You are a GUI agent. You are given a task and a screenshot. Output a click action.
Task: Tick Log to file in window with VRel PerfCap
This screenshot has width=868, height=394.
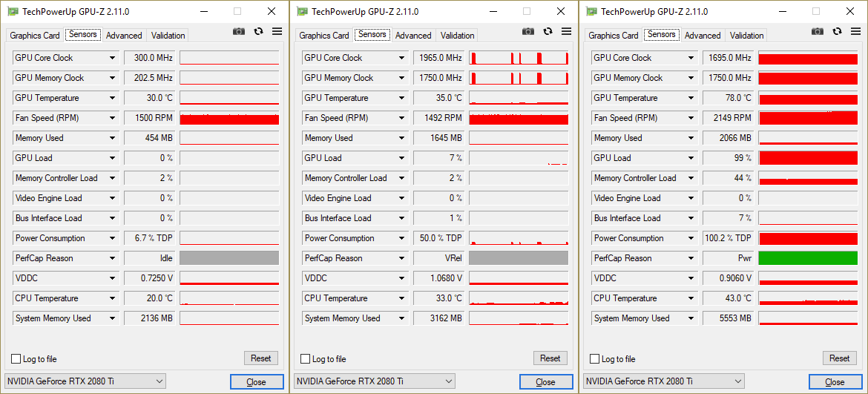click(x=305, y=359)
